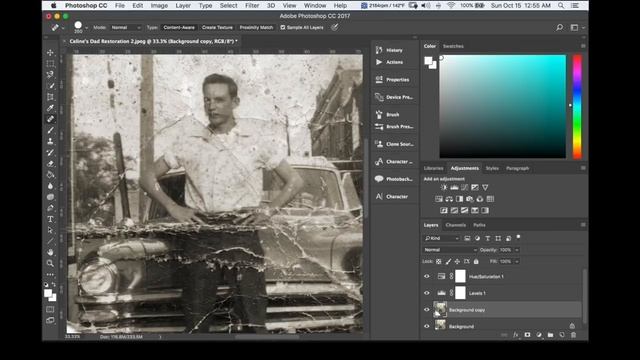Open the search icon in options bar

coord(560,27)
